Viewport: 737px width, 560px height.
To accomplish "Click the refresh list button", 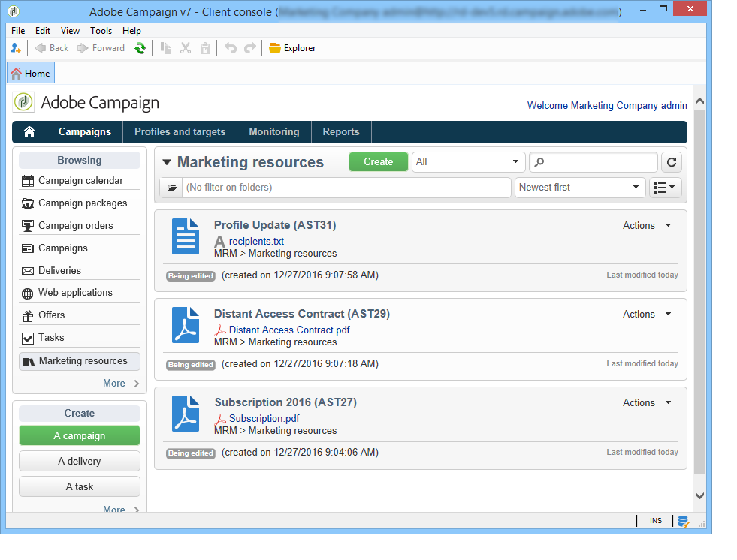I will click(672, 162).
